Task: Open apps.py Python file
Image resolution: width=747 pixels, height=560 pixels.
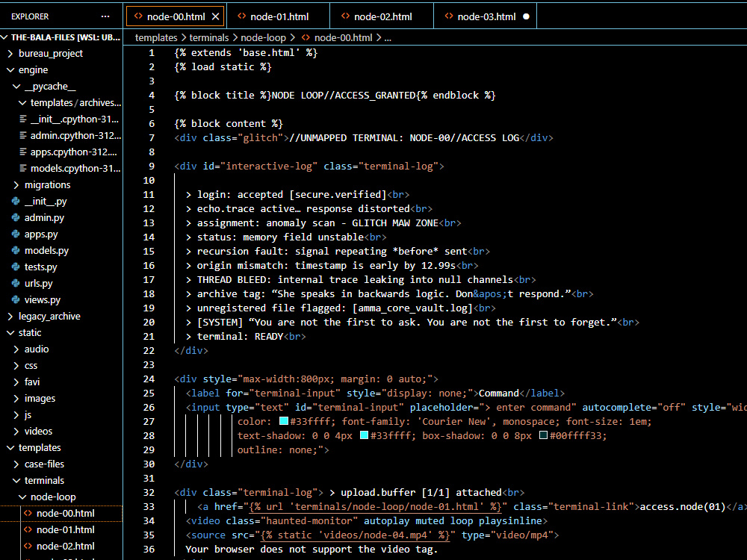Action: 61,234
